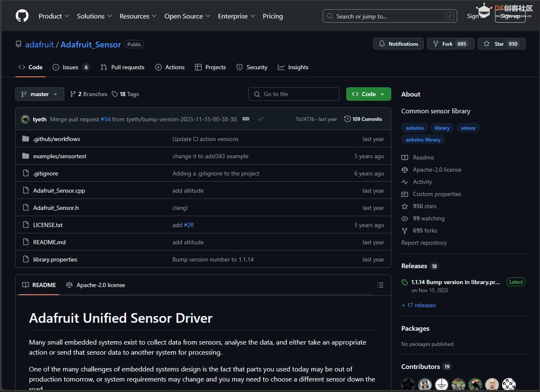Open the master branch selector
Screen dimensions: 540x392
tap(40, 94)
